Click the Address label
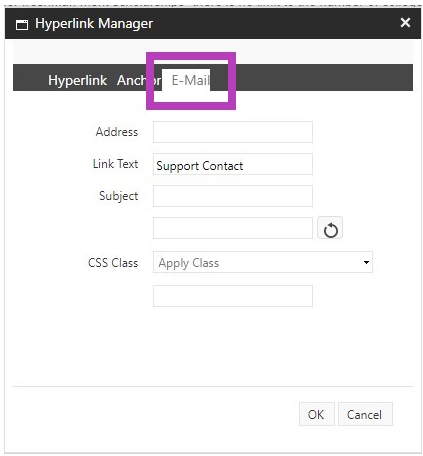This screenshot has height=456, width=423. point(117,132)
